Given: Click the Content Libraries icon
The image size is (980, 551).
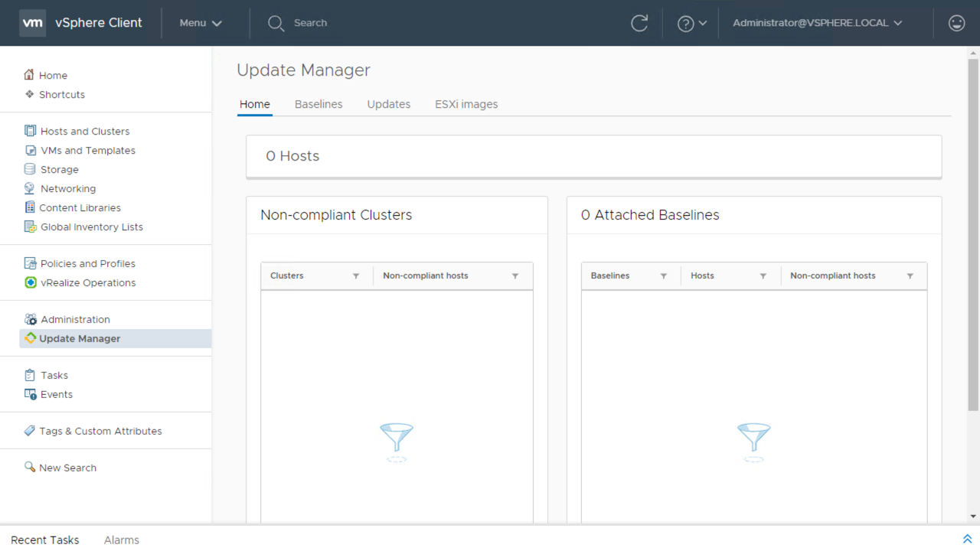Looking at the screenshot, I should (30, 207).
